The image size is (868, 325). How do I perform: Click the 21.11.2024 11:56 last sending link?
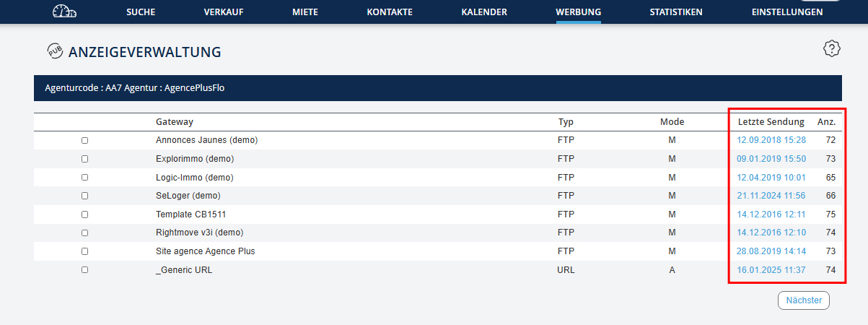(x=771, y=196)
